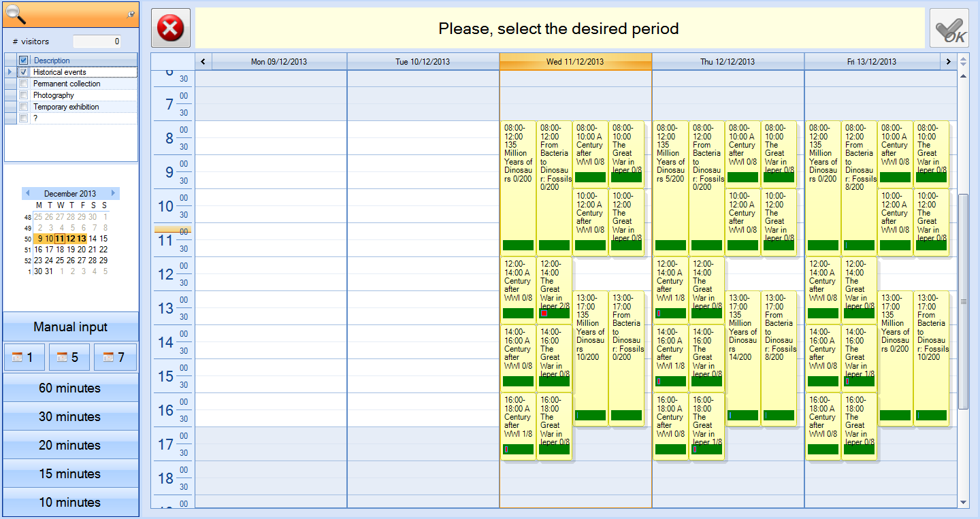This screenshot has width=980, height=519.
Task: Advance schedule to next days arrow
Action: coord(948,62)
